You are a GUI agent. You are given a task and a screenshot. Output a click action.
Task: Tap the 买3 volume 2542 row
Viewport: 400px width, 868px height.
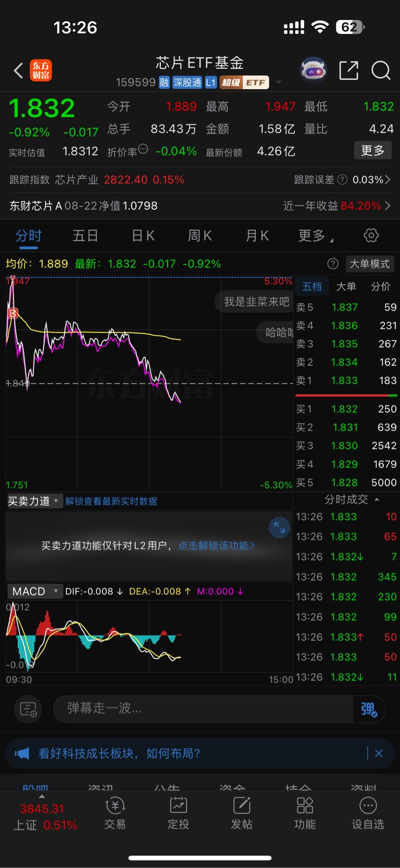click(x=346, y=446)
